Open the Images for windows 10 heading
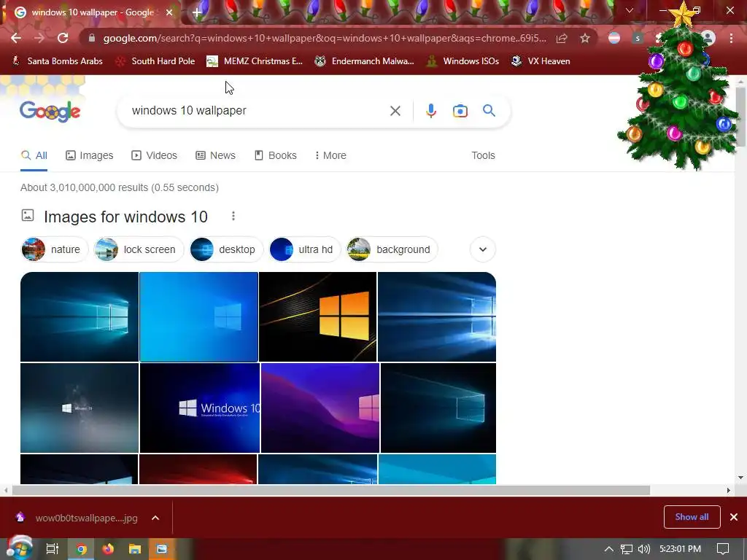Screen dimensions: 747x560 click(x=125, y=217)
